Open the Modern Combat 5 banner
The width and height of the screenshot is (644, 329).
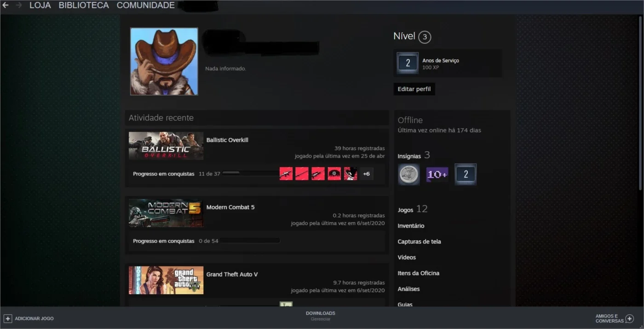click(x=166, y=213)
